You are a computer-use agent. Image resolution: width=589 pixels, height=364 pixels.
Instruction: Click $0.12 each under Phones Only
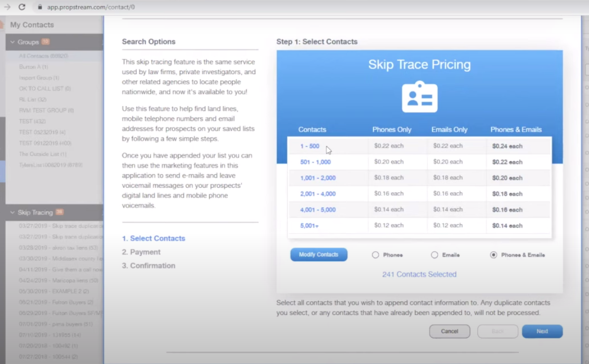pyautogui.click(x=389, y=225)
